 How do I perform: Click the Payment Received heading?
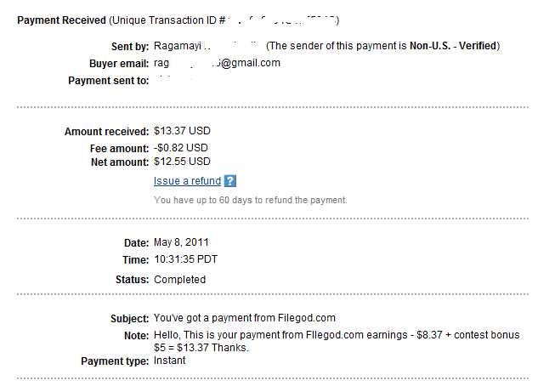[x=62, y=20]
